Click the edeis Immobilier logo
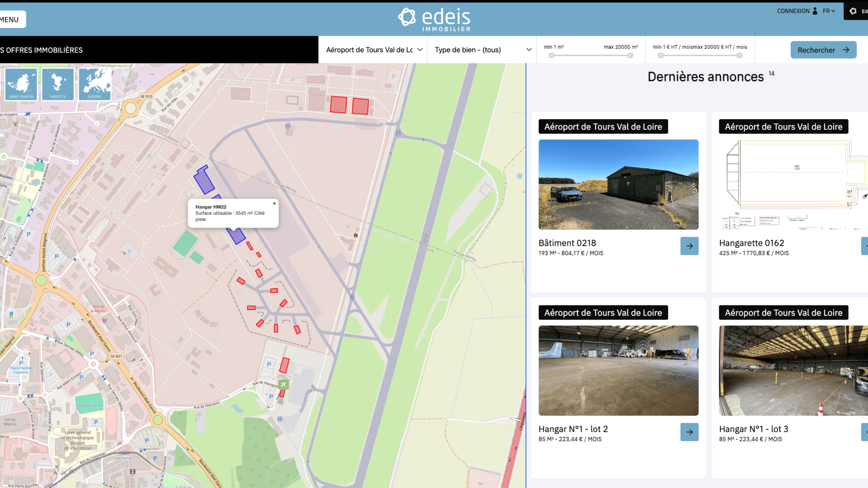Viewport: 868px width, 488px height. [434, 20]
